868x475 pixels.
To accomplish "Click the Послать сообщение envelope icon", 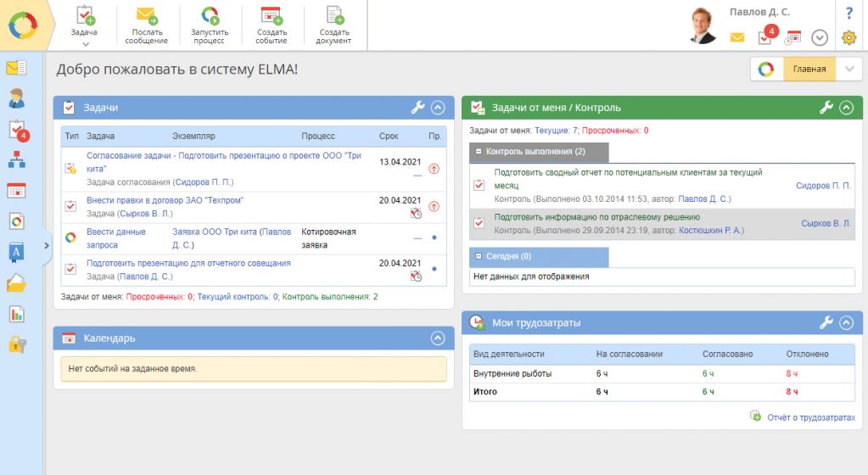I will [x=146, y=15].
